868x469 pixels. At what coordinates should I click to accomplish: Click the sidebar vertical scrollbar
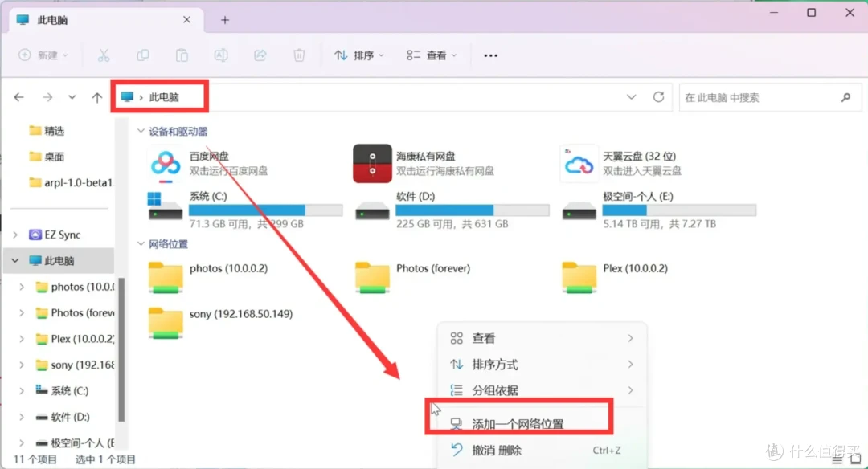click(x=121, y=349)
